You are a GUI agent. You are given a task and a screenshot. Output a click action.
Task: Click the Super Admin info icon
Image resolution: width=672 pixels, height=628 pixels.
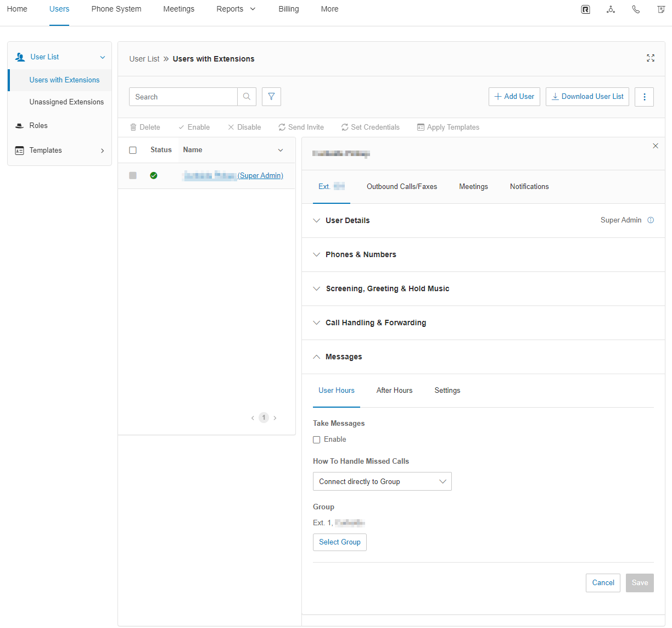pos(651,220)
